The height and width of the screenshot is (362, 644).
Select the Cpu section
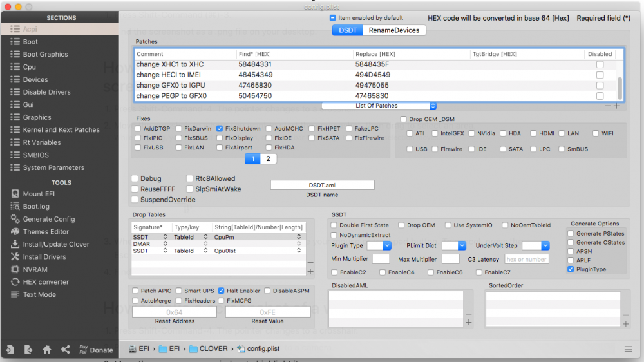pos(59,67)
